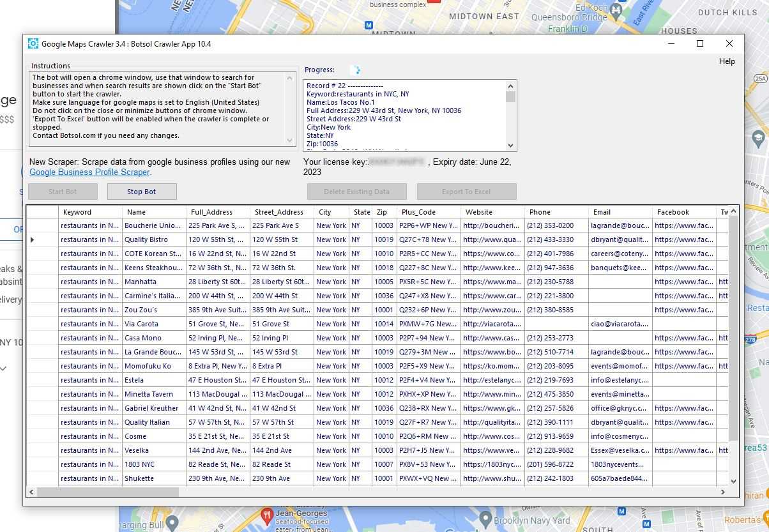769x532 pixels.
Task: Select plus code 'PXMW+7G New...'
Action: 429,324
